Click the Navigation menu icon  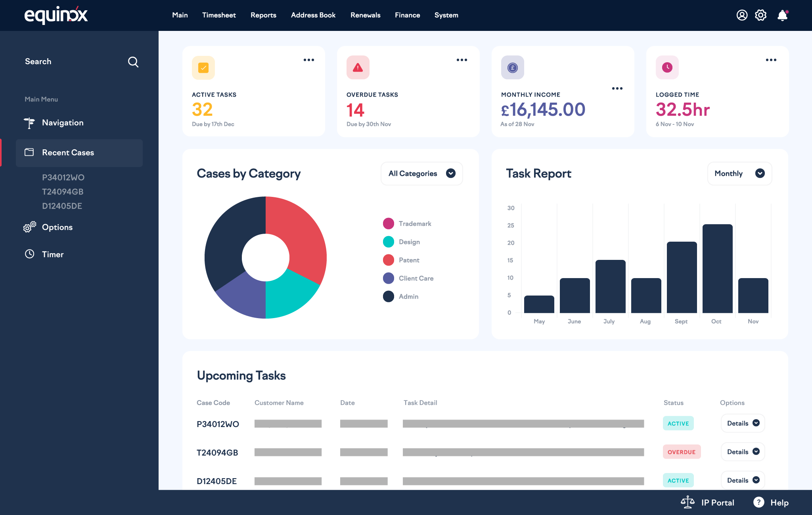[x=30, y=122]
